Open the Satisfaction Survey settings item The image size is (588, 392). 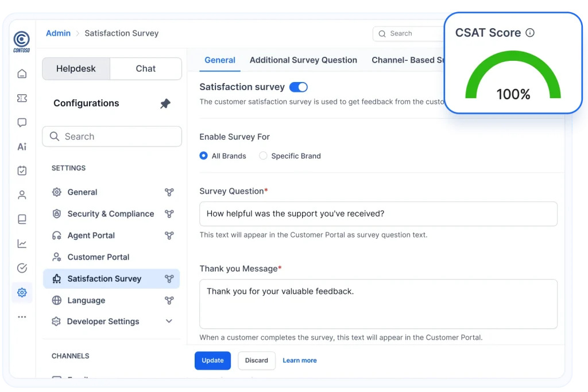point(111,279)
